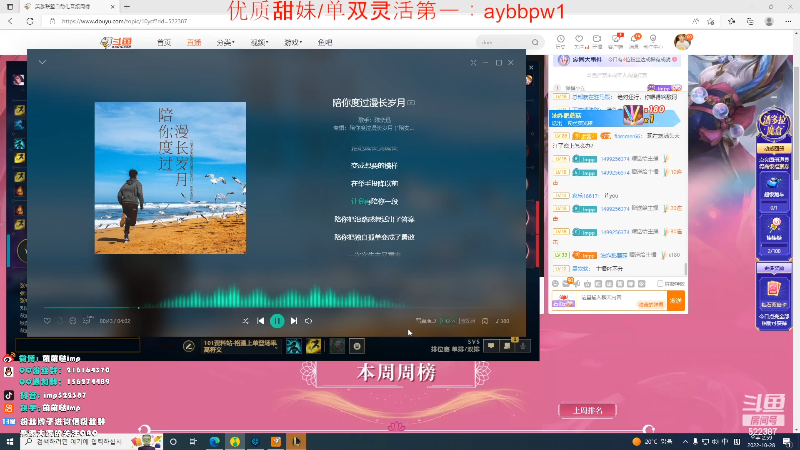800x450 pixels.
Task: Open a new browser tab
Action: click(x=127, y=7)
